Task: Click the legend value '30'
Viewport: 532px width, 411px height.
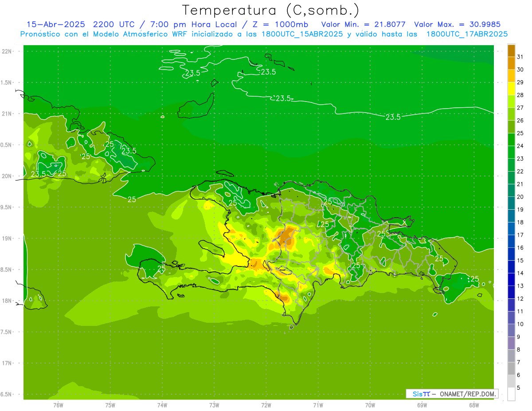Action: (x=520, y=69)
